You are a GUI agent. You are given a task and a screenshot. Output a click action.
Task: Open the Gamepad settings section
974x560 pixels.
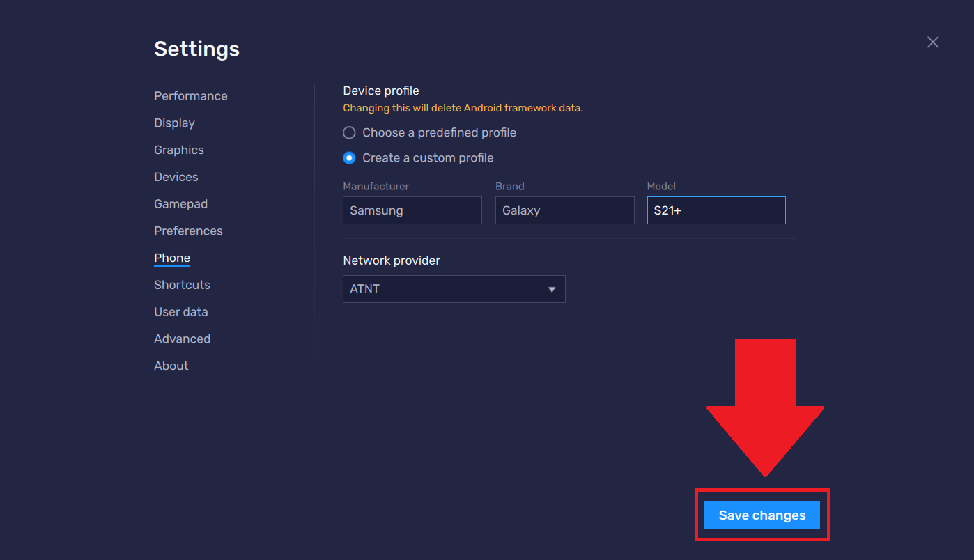tap(180, 203)
